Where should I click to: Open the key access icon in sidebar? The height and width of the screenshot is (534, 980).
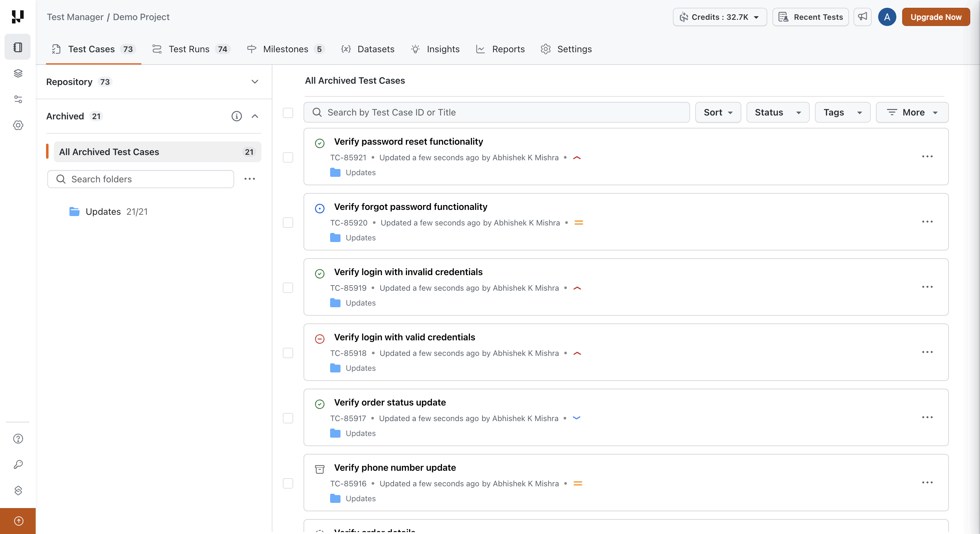pyautogui.click(x=18, y=464)
